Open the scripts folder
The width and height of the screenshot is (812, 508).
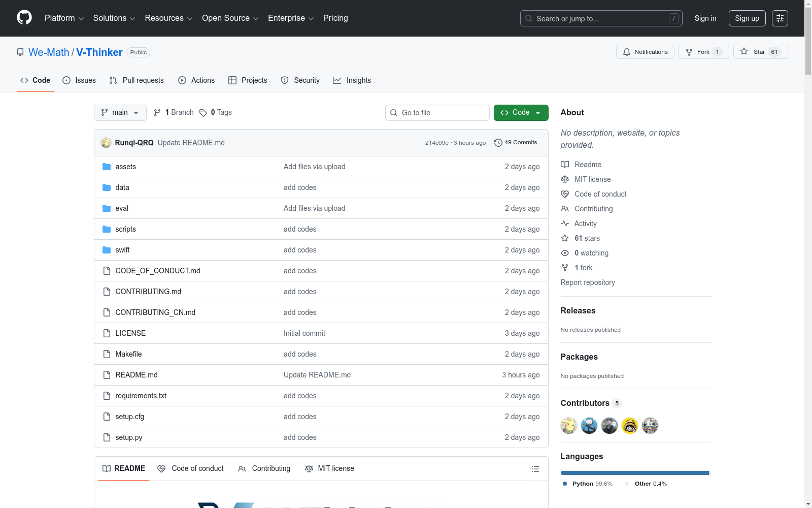click(125, 229)
